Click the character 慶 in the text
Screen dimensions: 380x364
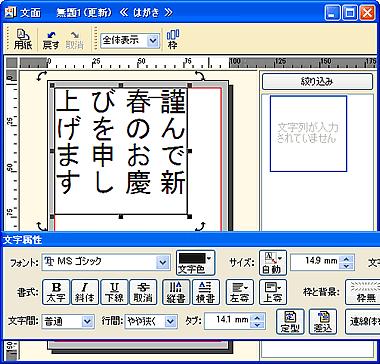[138, 183]
